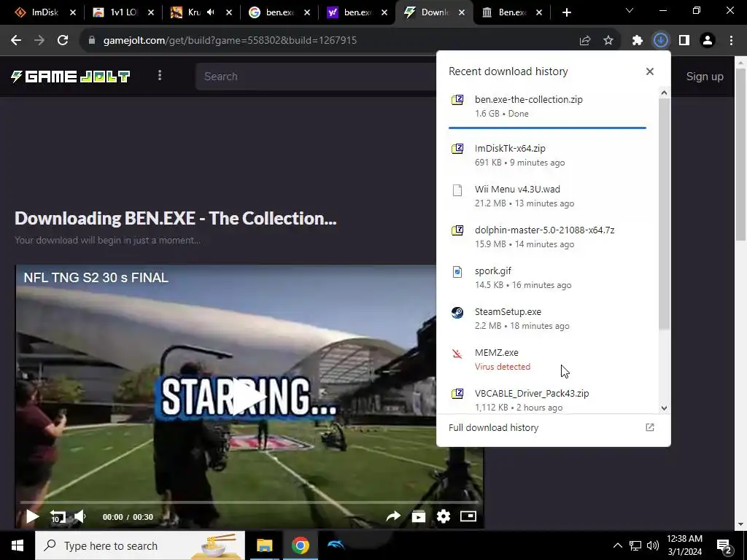
Task: Open a new browser tab
Action: point(566,13)
